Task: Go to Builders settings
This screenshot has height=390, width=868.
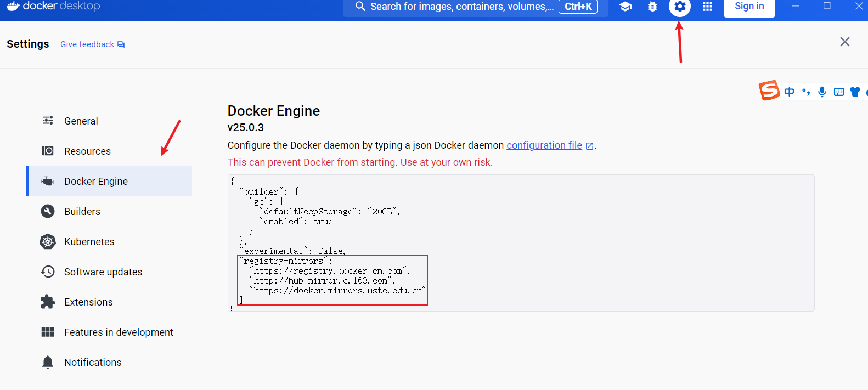Action: [82, 212]
